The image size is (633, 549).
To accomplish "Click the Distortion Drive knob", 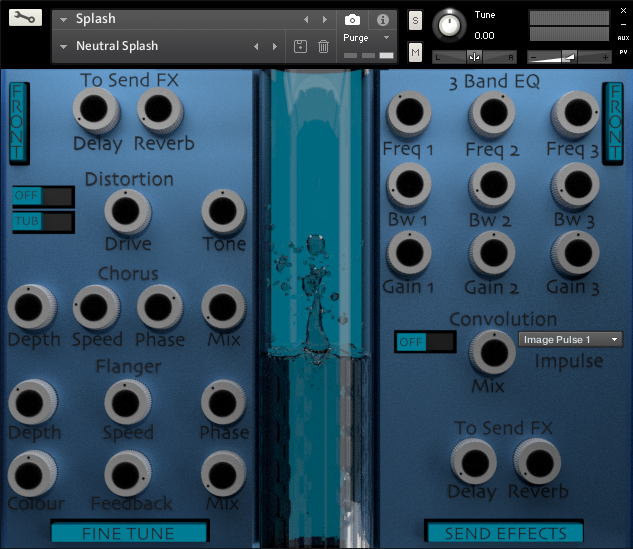I will coord(127,212).
